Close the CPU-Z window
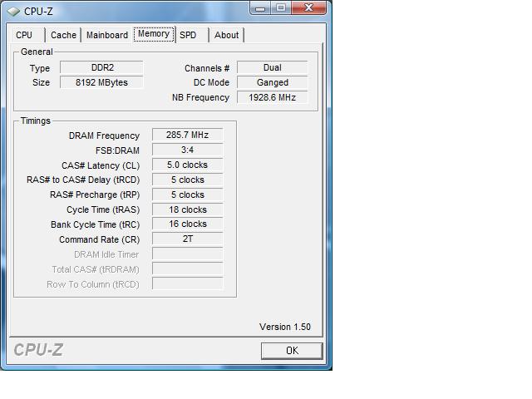Image resolution: width=532 pixels, height=399 pixels. tap(308, 8)
